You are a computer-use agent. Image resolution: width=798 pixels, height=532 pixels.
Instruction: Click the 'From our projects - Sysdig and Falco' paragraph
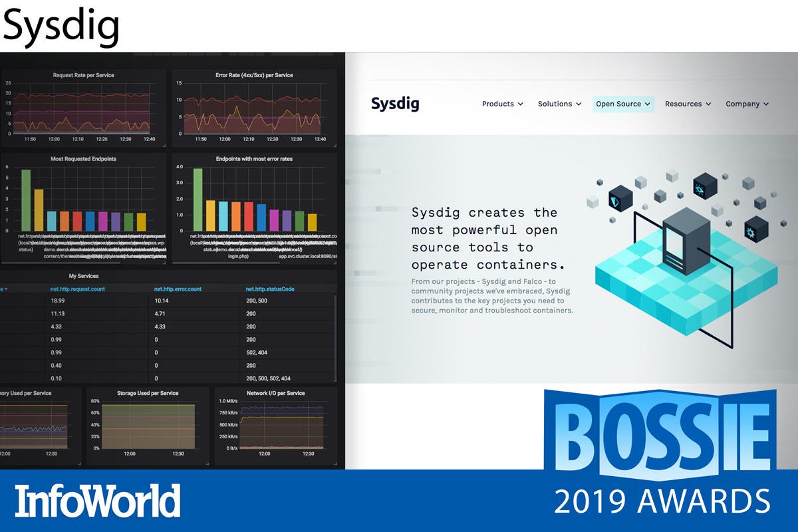pos(492,296)
